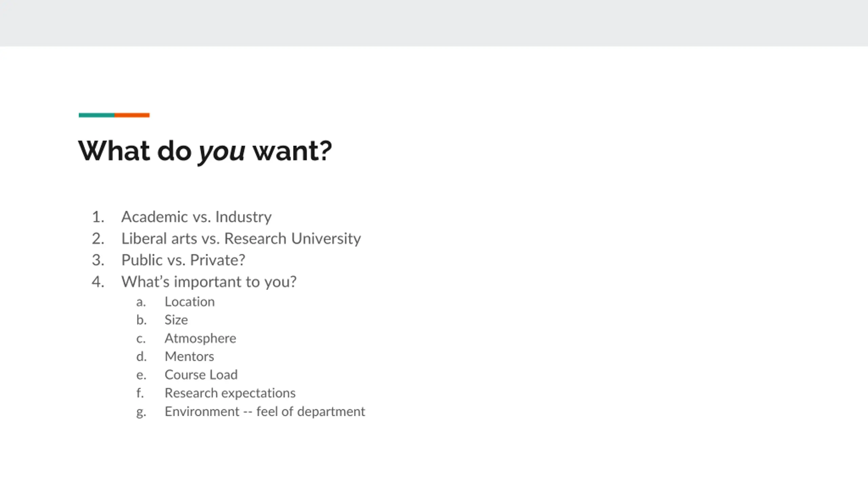Select the orange accent bar segment
The width and height of the screenshot is (868, 488).
pos(132,115)
